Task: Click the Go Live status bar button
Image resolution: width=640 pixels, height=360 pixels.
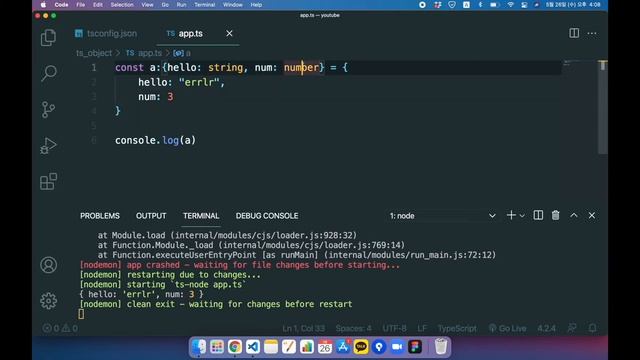Action: [507, 328]
